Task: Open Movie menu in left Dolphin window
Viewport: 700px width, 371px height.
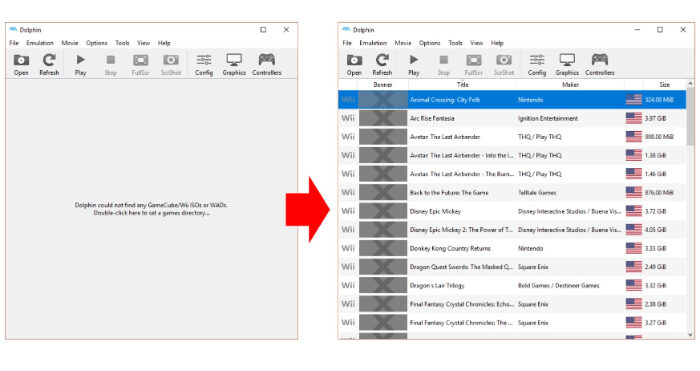Action: point(70,43)
